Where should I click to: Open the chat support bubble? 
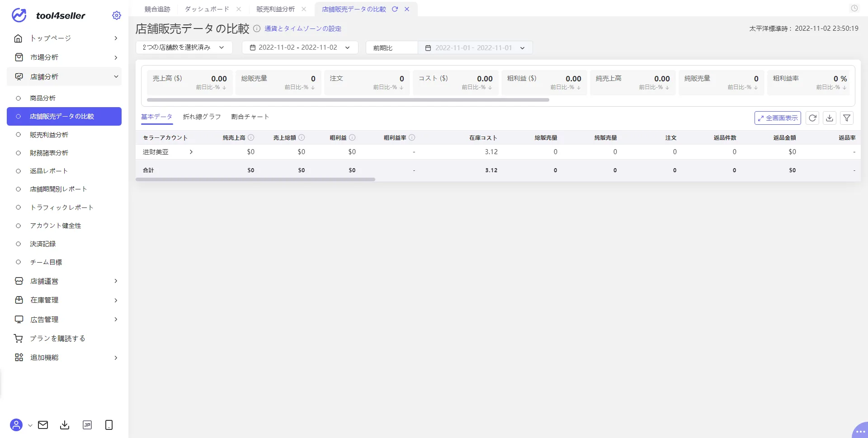click(x=860, y=431)
